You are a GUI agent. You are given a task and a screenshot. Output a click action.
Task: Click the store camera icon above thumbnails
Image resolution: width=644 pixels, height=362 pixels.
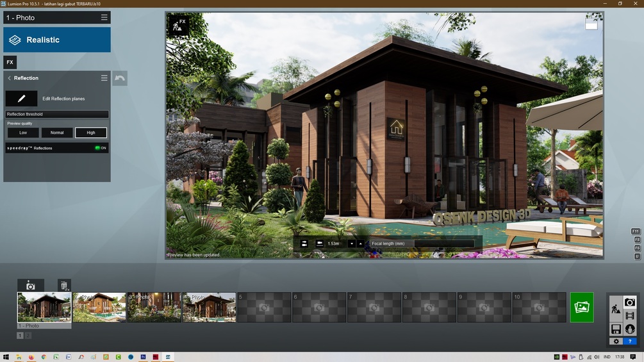pos(30,286)
